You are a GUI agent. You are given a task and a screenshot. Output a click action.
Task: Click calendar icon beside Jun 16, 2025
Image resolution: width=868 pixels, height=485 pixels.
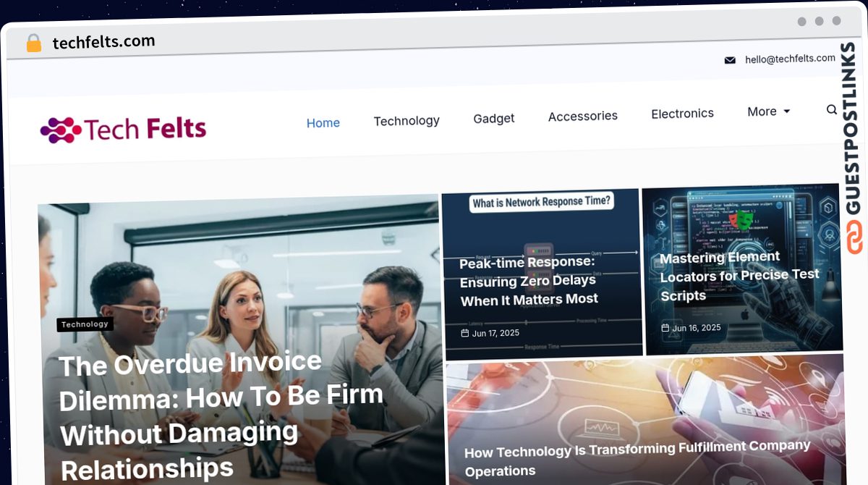[665, 328]
